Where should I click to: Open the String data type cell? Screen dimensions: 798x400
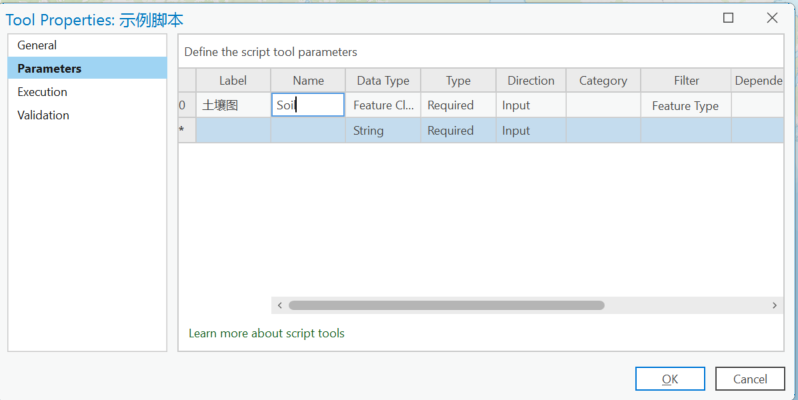tap(383, 130)
